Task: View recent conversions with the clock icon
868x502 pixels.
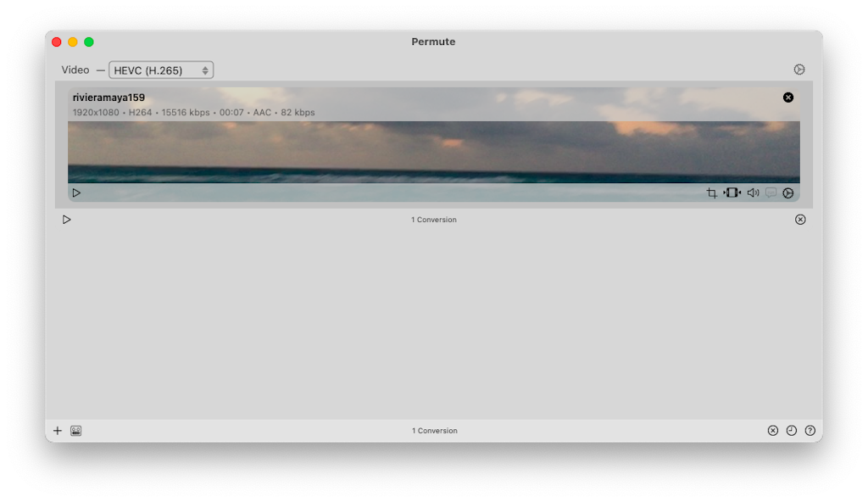Action: click(791, 430)
